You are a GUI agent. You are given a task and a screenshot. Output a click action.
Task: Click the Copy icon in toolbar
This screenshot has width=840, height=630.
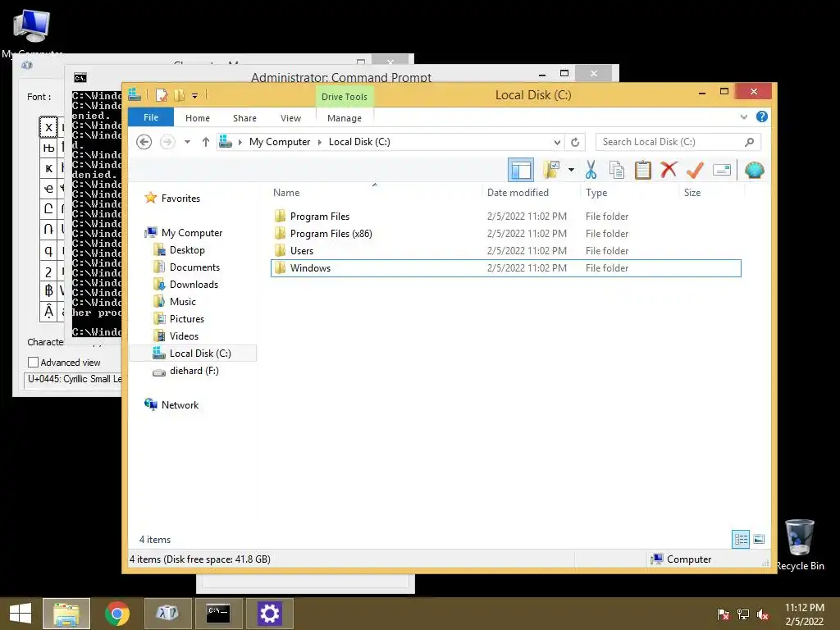click(617, 171)
